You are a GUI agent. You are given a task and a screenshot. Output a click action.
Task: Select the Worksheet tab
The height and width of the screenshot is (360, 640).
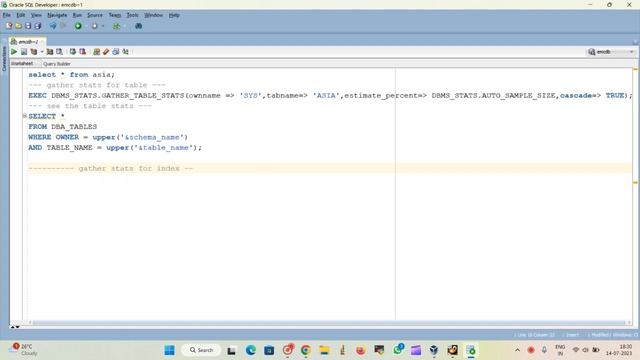[22, 64]
